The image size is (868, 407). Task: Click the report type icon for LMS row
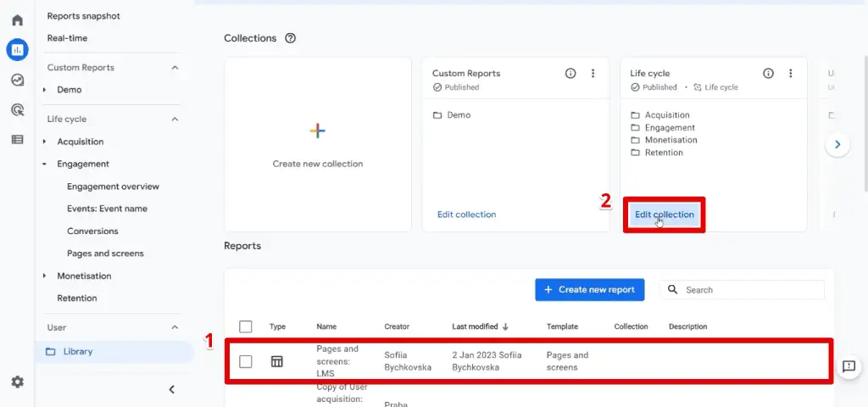point(276,361)
